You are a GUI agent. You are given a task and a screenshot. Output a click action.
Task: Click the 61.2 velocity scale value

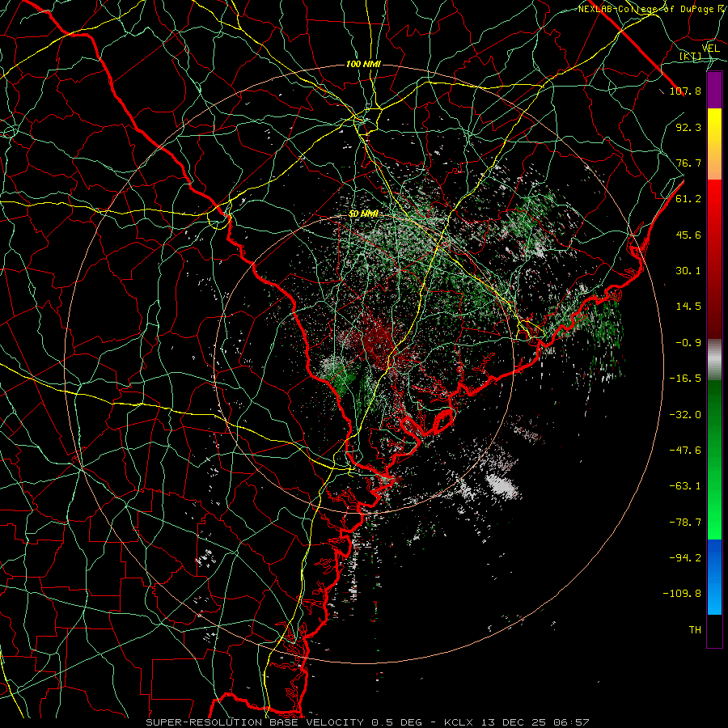click(x=688, y=199)
